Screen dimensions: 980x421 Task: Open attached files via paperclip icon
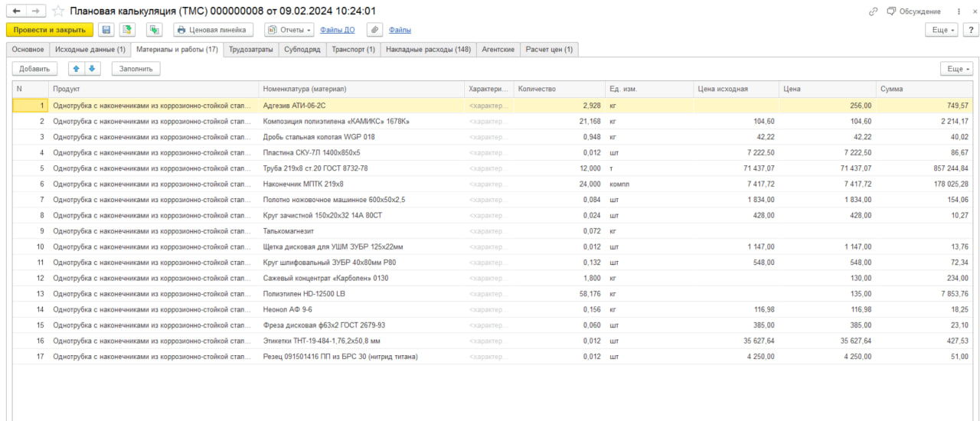pos(374,30)
